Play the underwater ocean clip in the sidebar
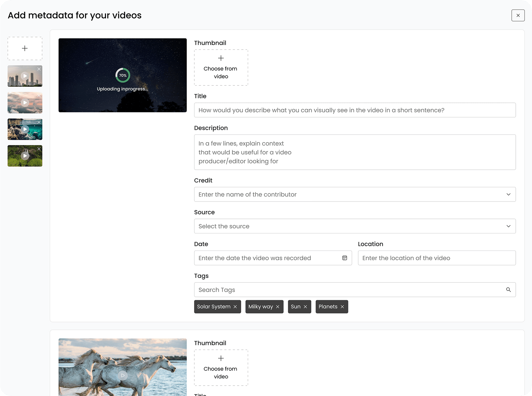This screenshot has width=532, height=396. coord(25,129)
